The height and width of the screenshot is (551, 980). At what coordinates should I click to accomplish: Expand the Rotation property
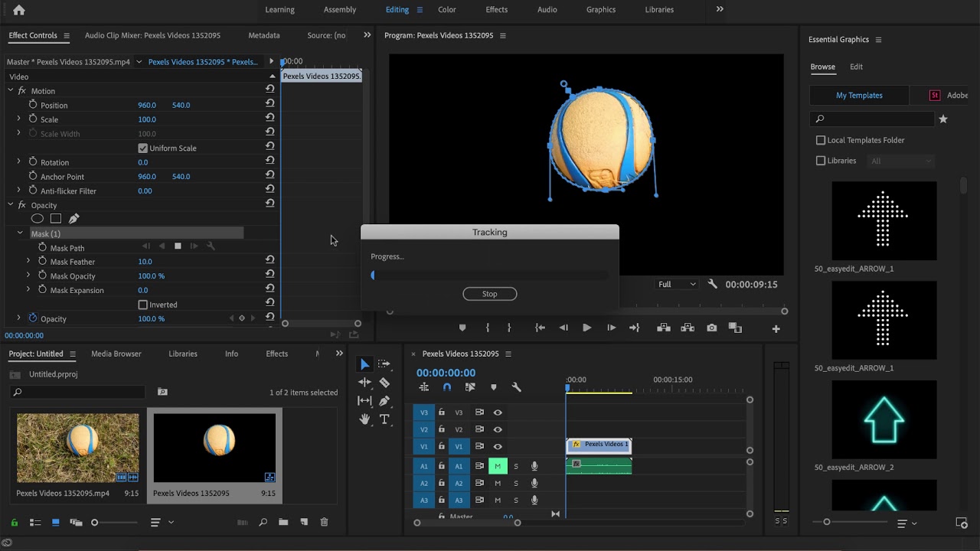(x=18, y=161)
